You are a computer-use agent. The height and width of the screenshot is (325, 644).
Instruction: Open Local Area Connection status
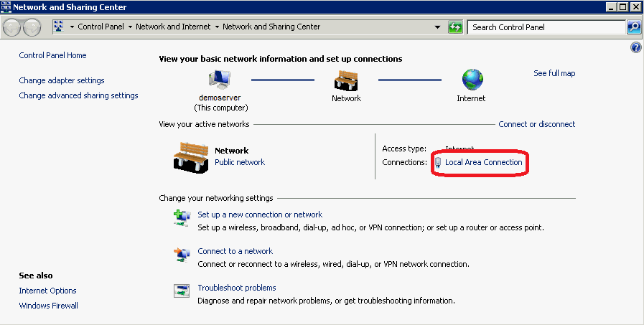coord(483,163)
